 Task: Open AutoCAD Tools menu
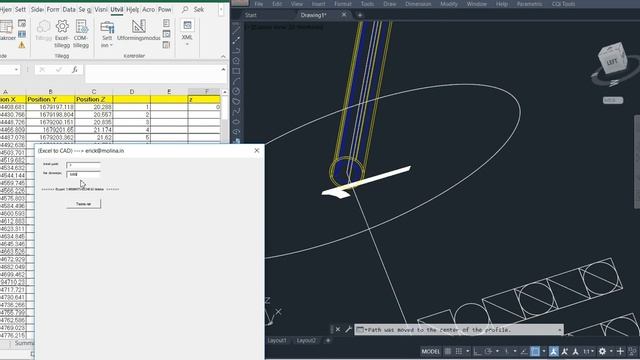pyautogui.click(x=367, y=4)
